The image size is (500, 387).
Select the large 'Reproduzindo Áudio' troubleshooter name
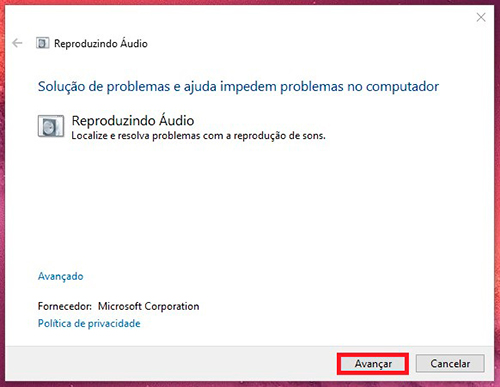coord(133,121)
